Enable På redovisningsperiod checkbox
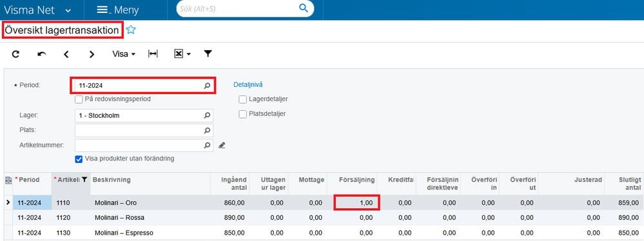Screen dimensions: 644x241 click(79, 99)
